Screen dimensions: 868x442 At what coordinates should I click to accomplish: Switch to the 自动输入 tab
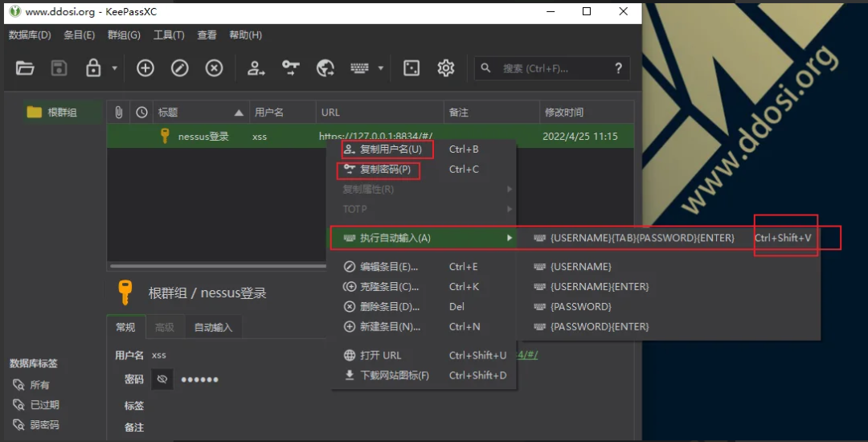[213, 328]
